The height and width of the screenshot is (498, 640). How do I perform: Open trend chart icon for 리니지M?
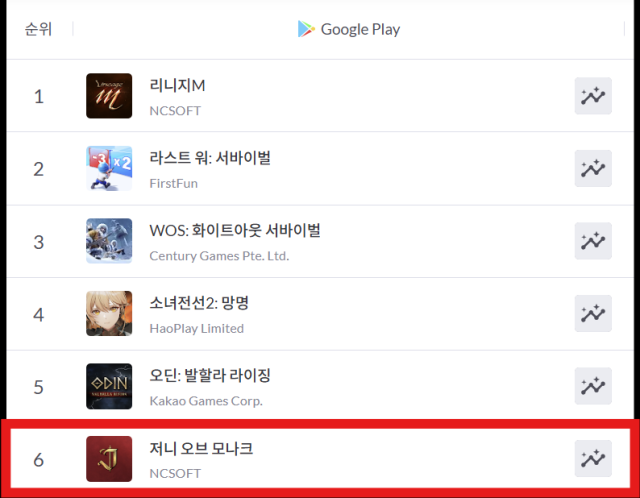pos(593,96)
